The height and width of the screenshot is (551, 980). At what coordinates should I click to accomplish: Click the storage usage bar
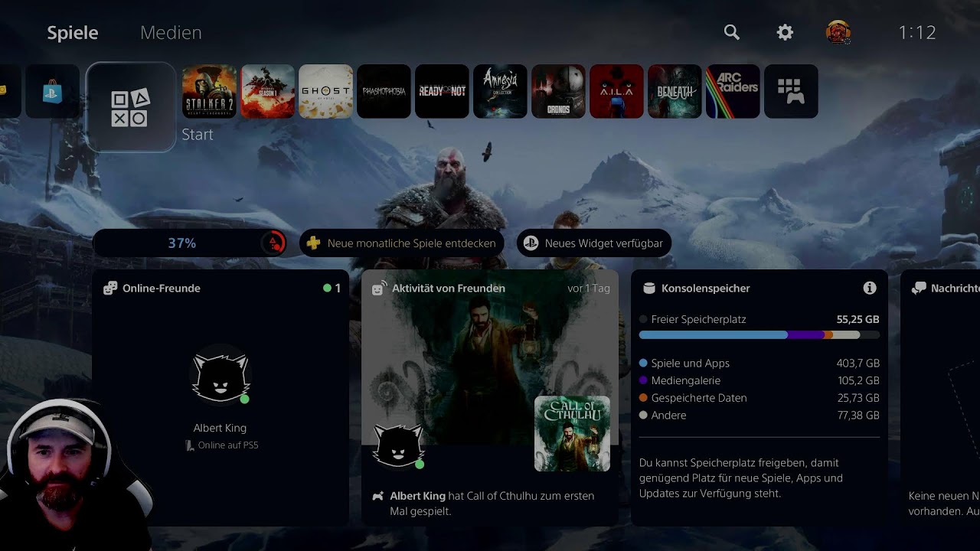[x=759, y=335]
